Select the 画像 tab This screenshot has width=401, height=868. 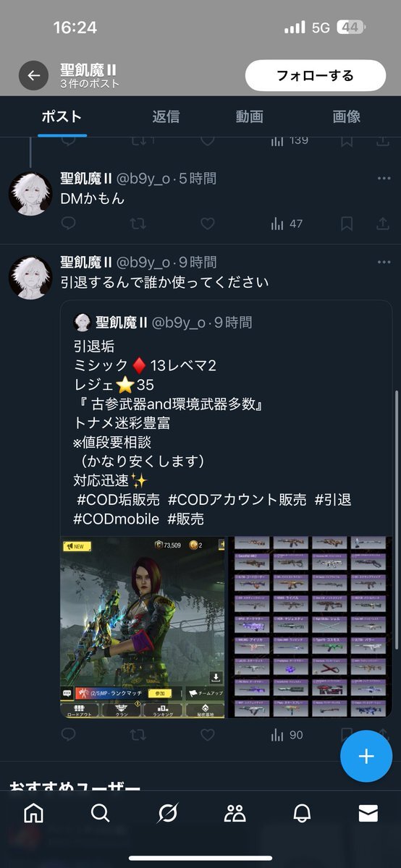[x=347, y=116]
